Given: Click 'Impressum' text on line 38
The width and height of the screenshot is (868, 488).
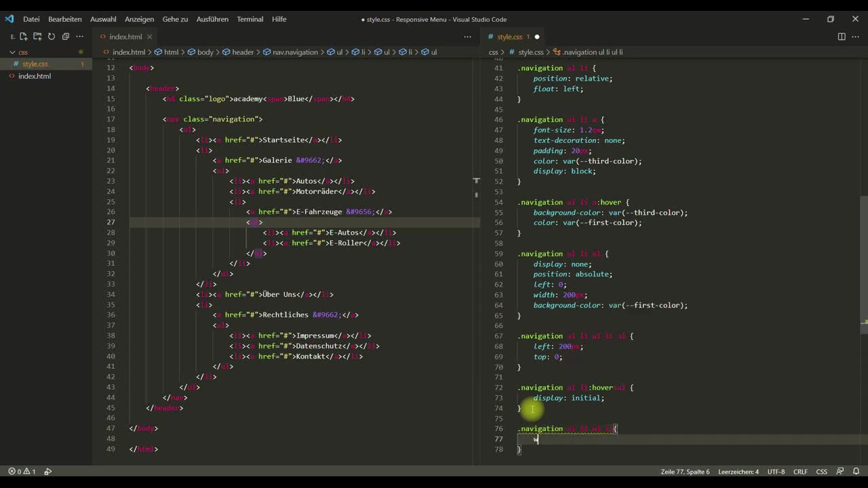Looking at the screenshot, I should coord(315,335).
